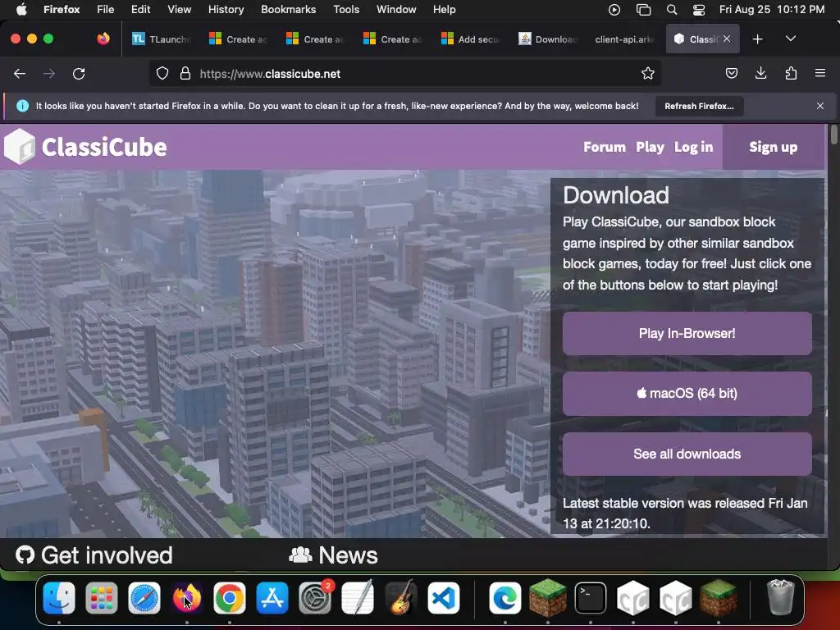The image size is (840, 630).
Task: Click the play circle menu bar icon
Action: point(614,9)
